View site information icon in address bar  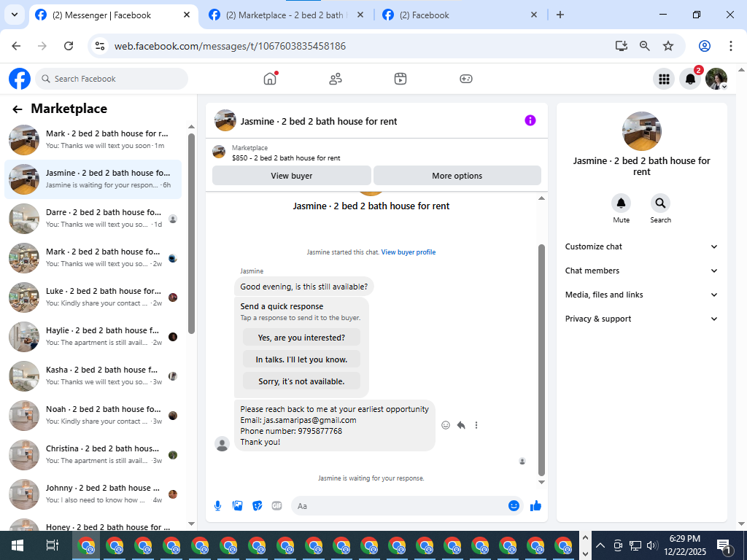pos(99,46)
